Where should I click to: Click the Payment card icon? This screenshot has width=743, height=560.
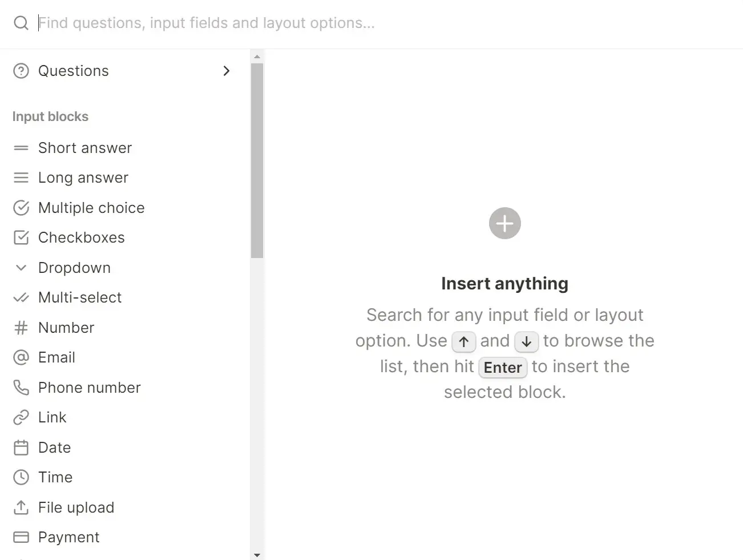point(21,537)
